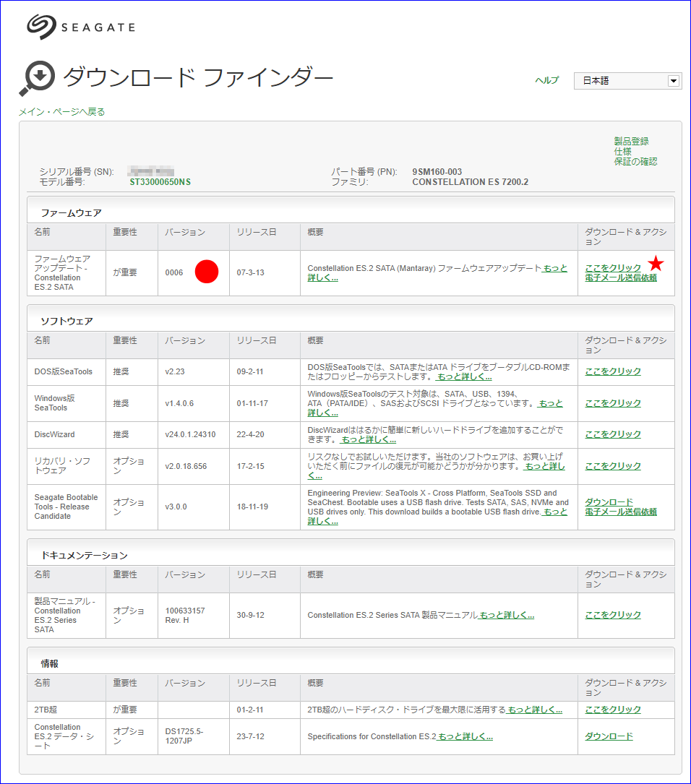The width and height of the screenshot is (691, 784).
Task: Open the 仕様 link
Action: point(622,151)
